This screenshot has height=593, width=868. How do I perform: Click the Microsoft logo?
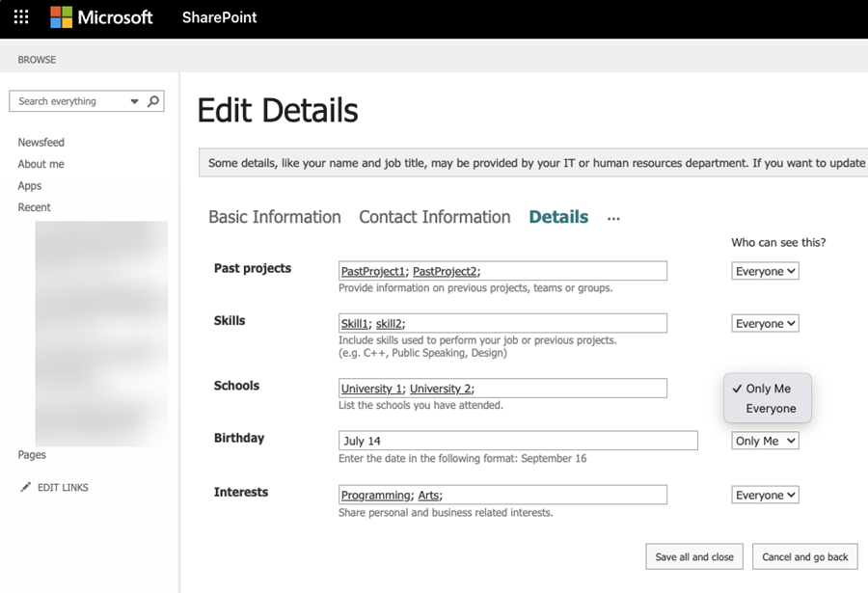coord(101,17)
